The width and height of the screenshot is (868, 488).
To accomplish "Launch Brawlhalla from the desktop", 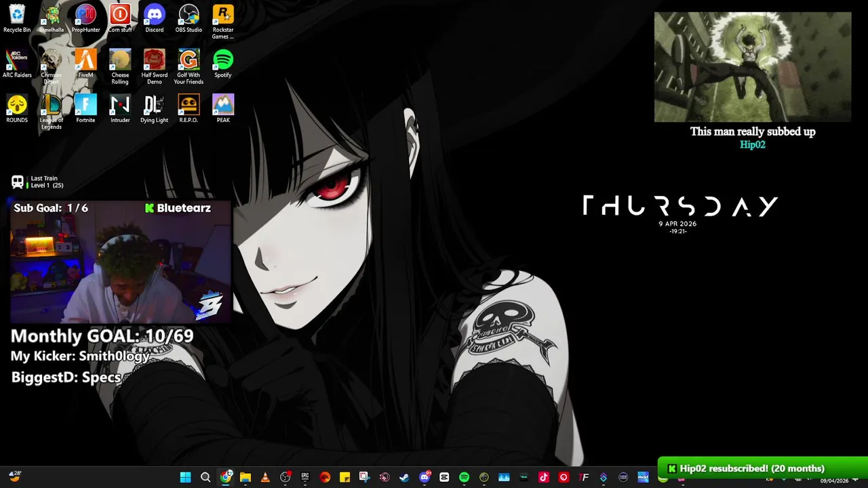I will click(x=51, y=18).
